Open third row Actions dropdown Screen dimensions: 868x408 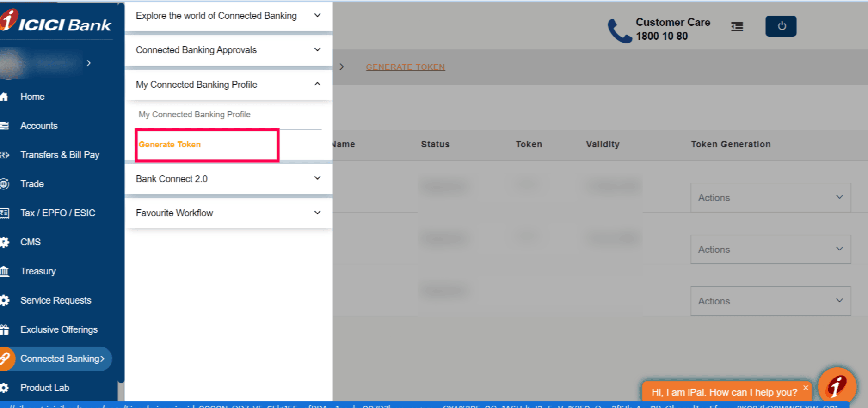click(x=770, y=301)
